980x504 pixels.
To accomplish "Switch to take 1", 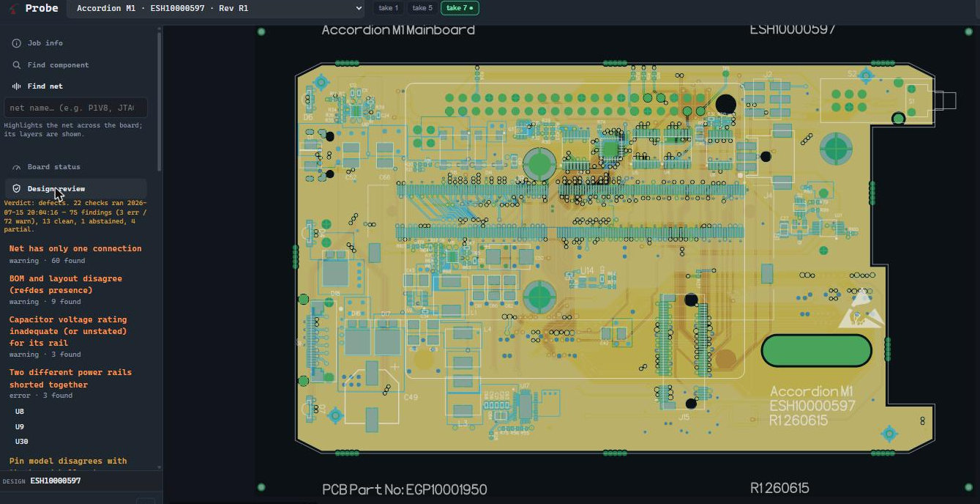I will [388, 8].
